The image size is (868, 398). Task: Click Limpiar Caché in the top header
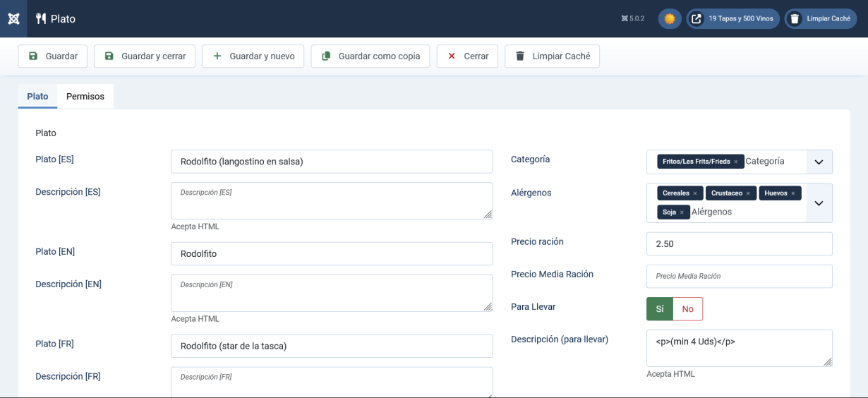pos(820,19)
